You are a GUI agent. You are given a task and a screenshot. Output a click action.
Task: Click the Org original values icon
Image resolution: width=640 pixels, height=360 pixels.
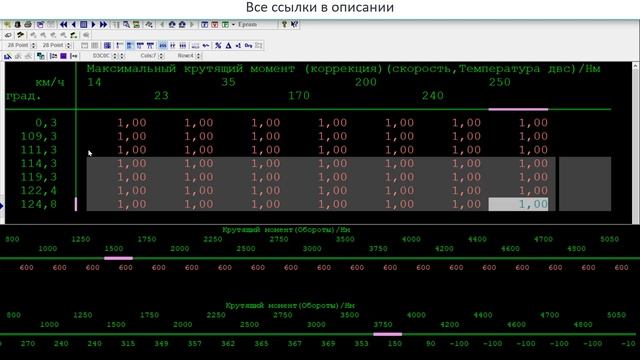click(248, 45)
